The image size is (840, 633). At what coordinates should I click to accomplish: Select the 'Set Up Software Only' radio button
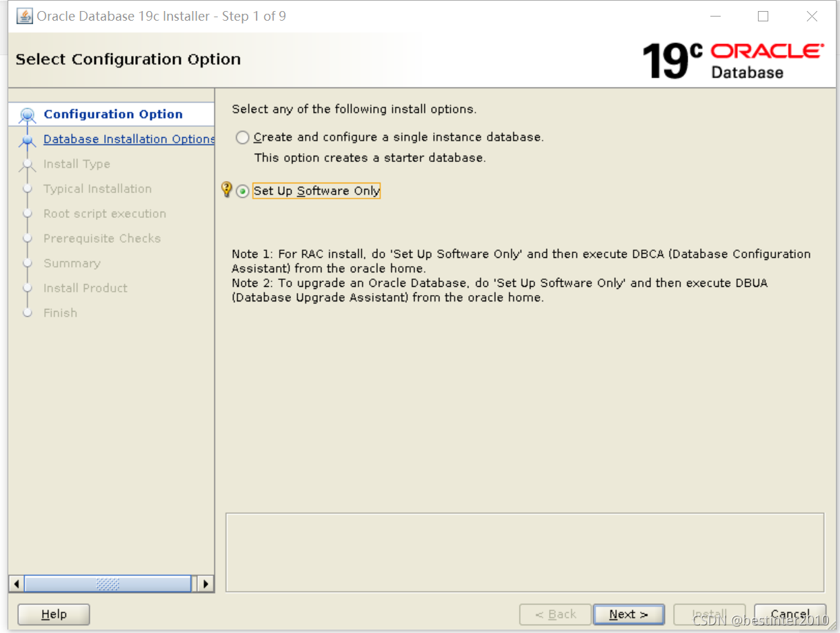[242, 192]
